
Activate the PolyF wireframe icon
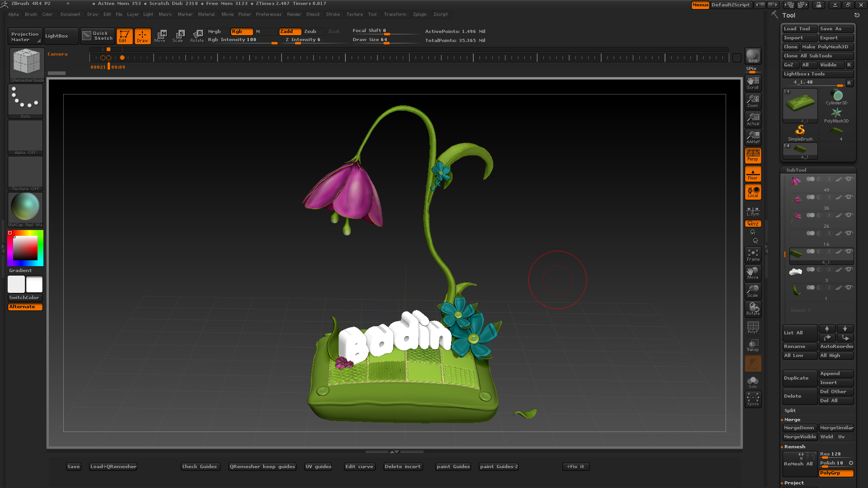[x=753, y=327]
